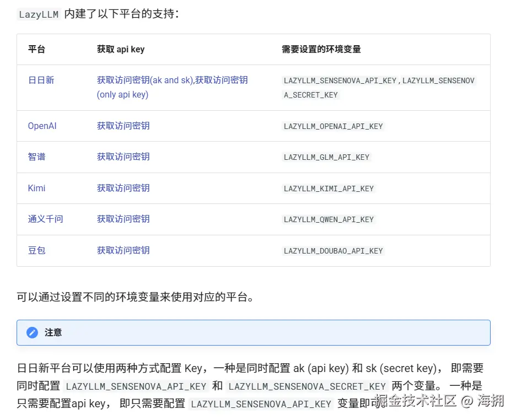Open the 日日新 platform link
The height and width of the screenshot is (420, 516).
[41, 80]
